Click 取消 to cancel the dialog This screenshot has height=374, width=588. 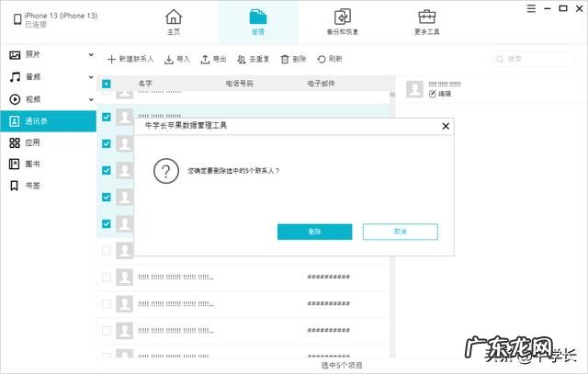(x=401, y=232)
